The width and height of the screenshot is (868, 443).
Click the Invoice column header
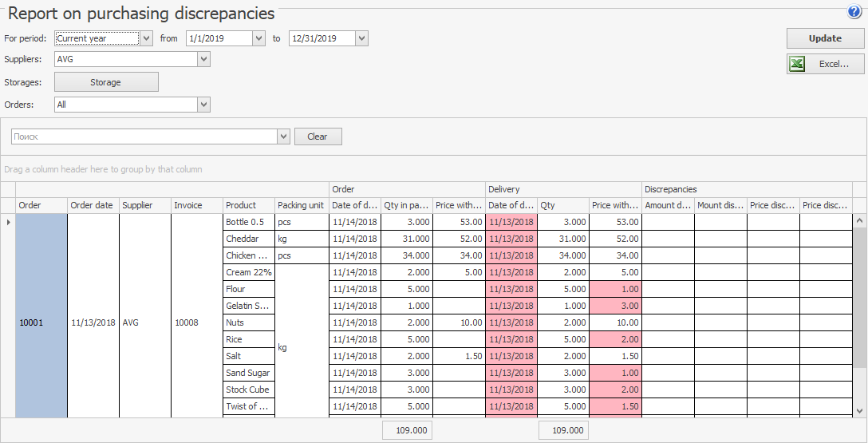pyautogui.click(x=196, y=205)
